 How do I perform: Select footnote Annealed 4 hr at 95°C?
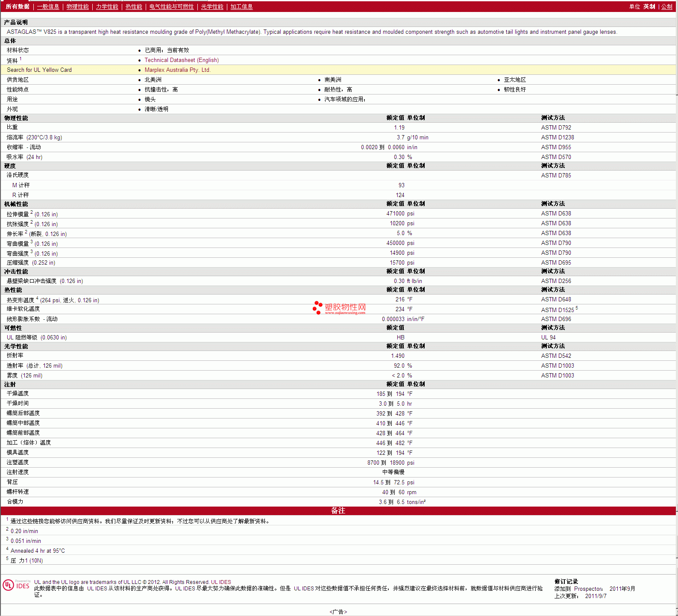coord(38,551)
